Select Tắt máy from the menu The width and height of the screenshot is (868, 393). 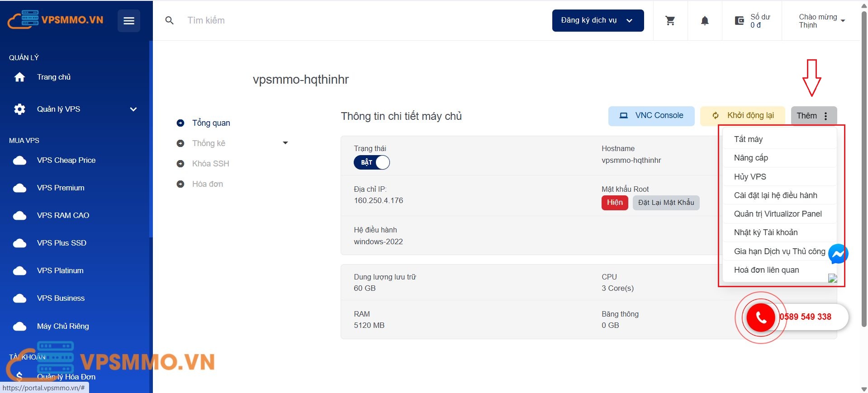[748, 139]
